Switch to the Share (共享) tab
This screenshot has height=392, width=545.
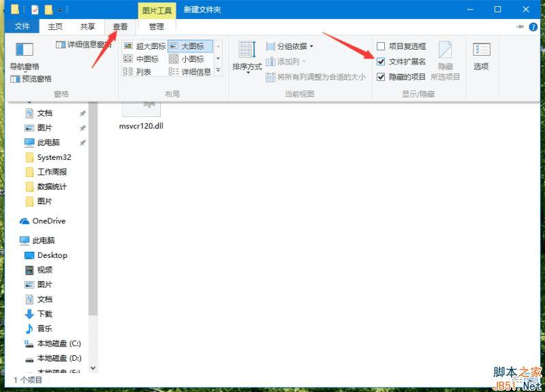tap(88, 27)
